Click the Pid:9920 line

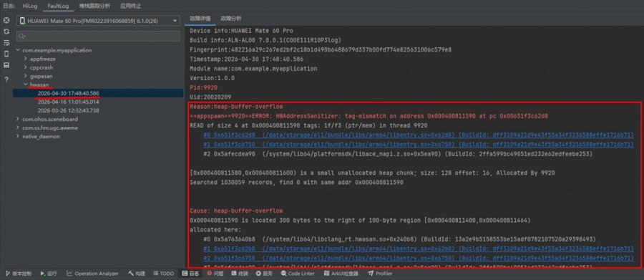pos(203,87)
